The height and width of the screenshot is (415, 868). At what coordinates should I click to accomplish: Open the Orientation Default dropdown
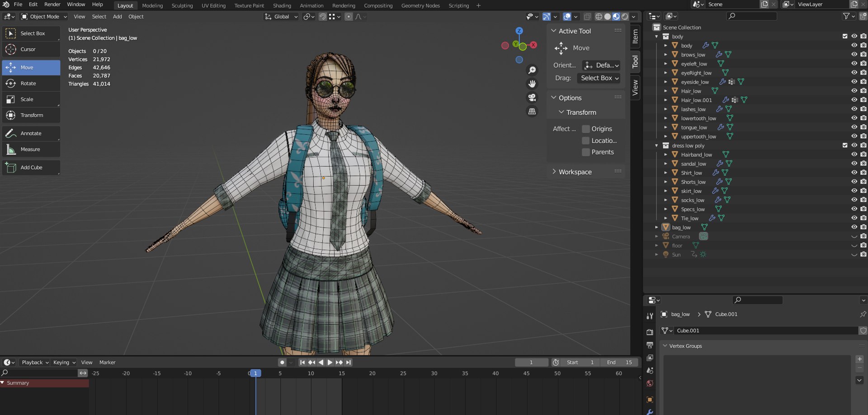pyautogui.click(x=601, y=65)
